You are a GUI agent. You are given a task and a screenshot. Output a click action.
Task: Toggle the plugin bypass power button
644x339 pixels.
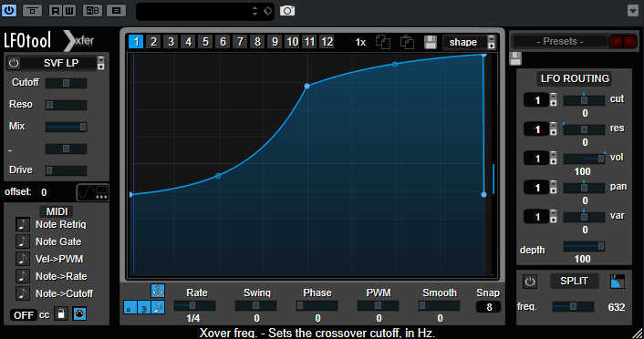coord(9,10)
